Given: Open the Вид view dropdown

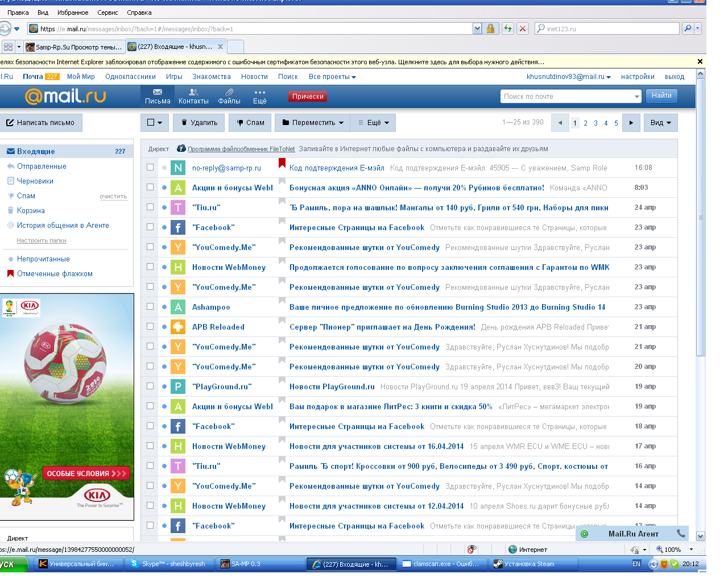Looking at the screenshot, I should pyautogui.click(x=661, y=123).
